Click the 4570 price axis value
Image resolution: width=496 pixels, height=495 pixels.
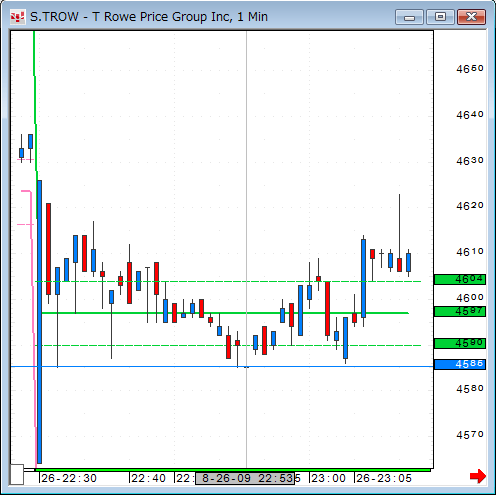click(x=470, y=435)
